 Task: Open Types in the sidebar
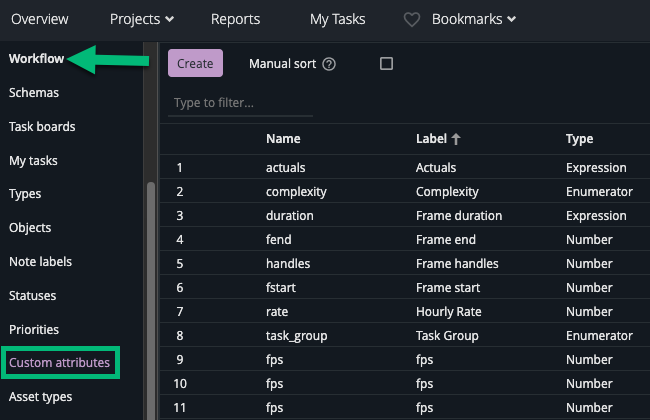[25, 194]
